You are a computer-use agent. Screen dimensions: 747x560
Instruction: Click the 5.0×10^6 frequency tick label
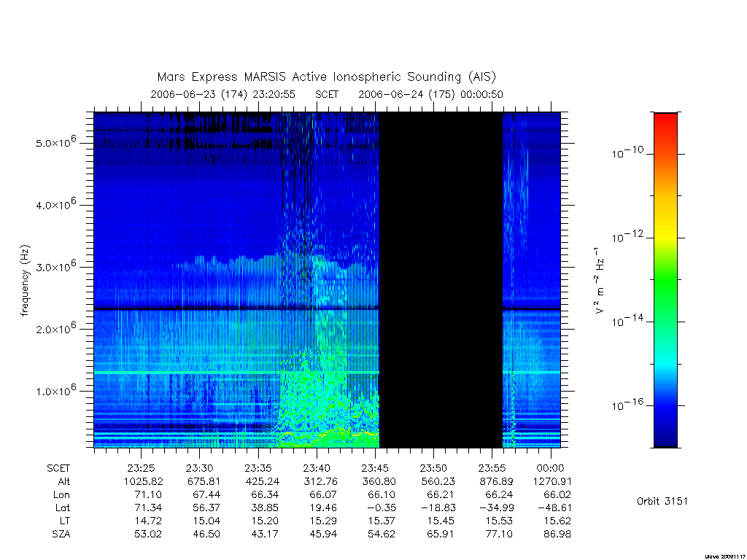tap(55, 142)
